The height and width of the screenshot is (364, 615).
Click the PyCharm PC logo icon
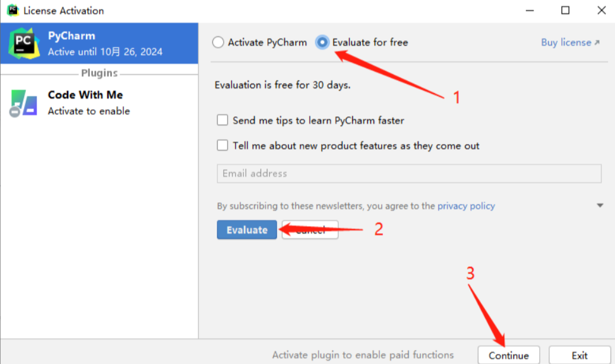[x=24, y=43]
